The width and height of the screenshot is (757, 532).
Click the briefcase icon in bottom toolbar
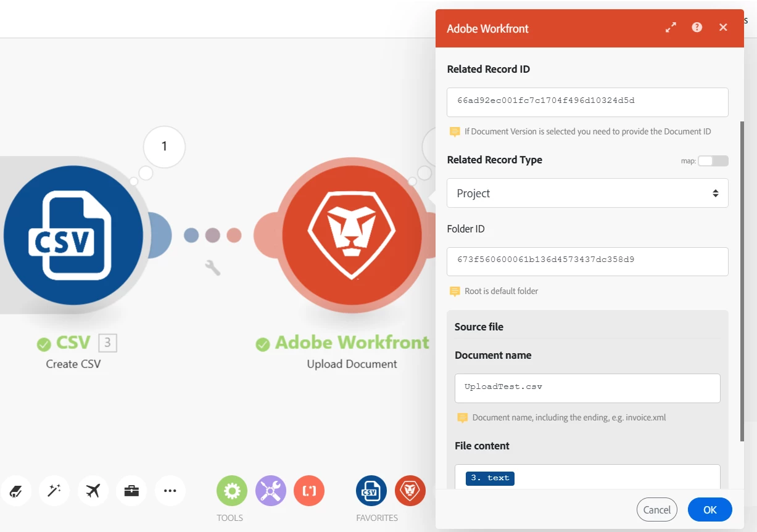pos(131,491)
